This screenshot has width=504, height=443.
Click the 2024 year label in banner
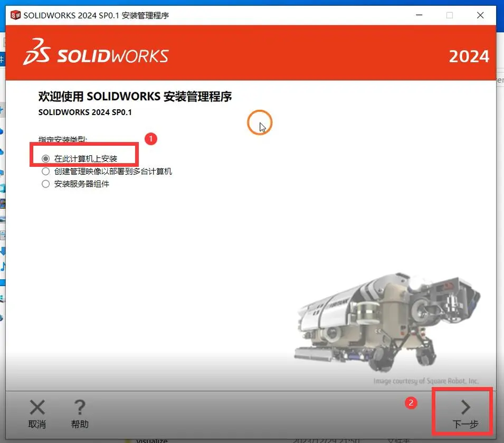469,56
